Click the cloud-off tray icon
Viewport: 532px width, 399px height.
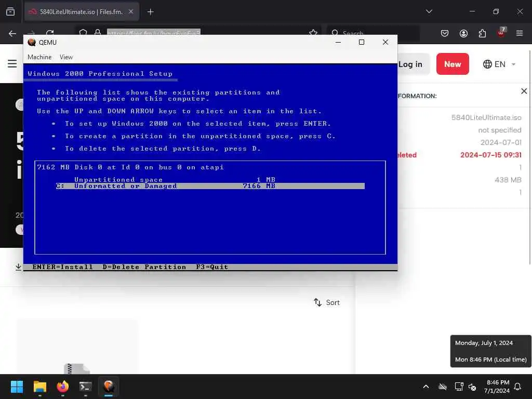coord(443,387)
